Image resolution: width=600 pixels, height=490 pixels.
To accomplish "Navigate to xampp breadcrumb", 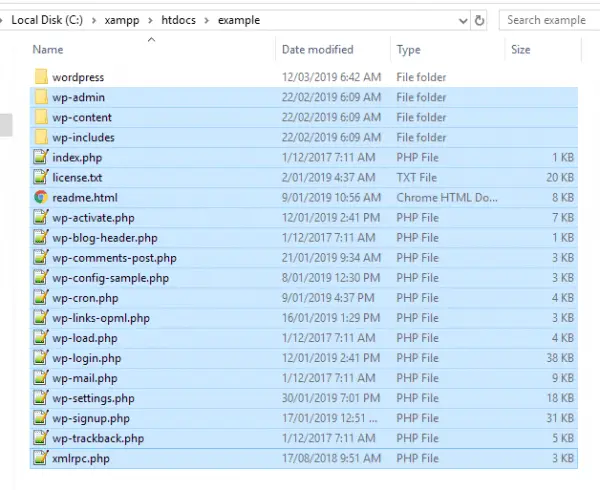I will [x=122, y=20].
